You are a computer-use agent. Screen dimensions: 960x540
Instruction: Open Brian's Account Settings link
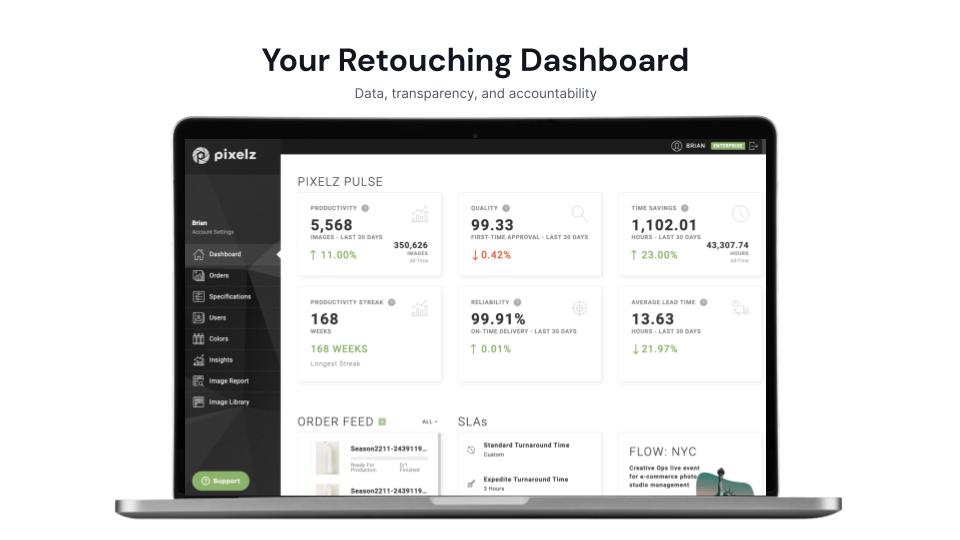point(212,232)
